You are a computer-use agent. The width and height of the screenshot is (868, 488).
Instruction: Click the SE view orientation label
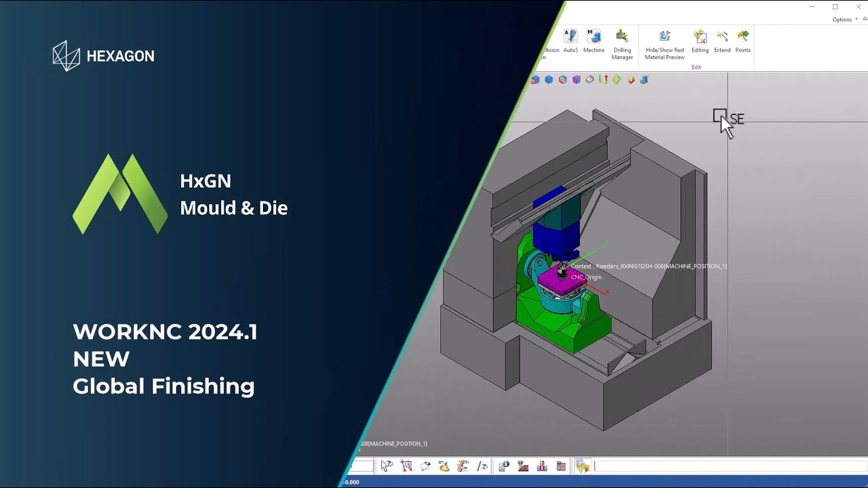(736, 119)
